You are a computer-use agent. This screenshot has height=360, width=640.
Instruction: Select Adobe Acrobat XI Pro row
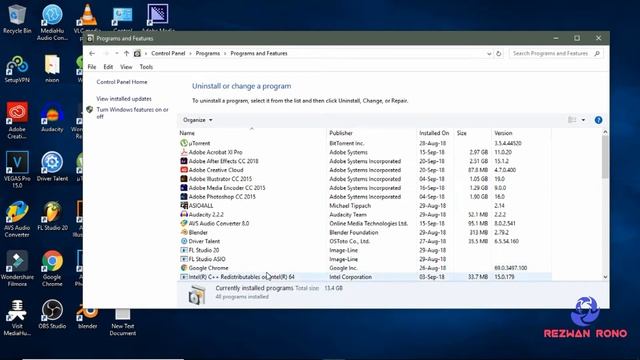(365, 152)
